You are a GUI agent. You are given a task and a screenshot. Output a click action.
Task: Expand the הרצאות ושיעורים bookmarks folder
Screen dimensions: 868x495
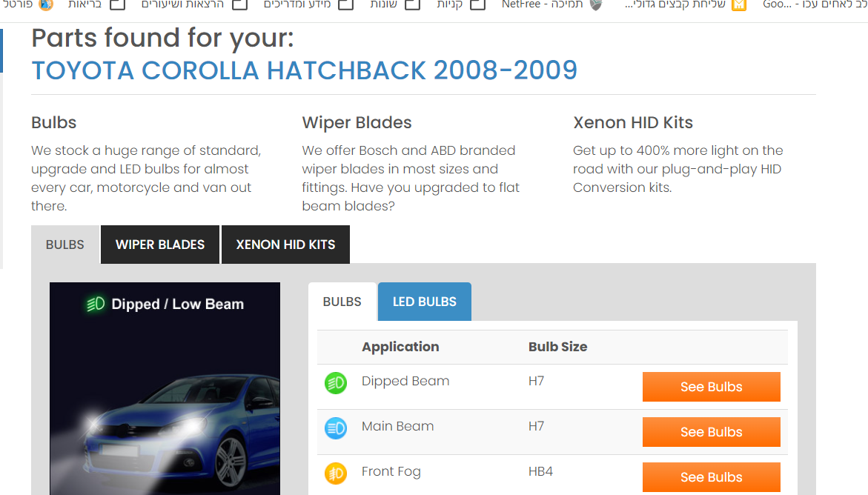point(239,5)
